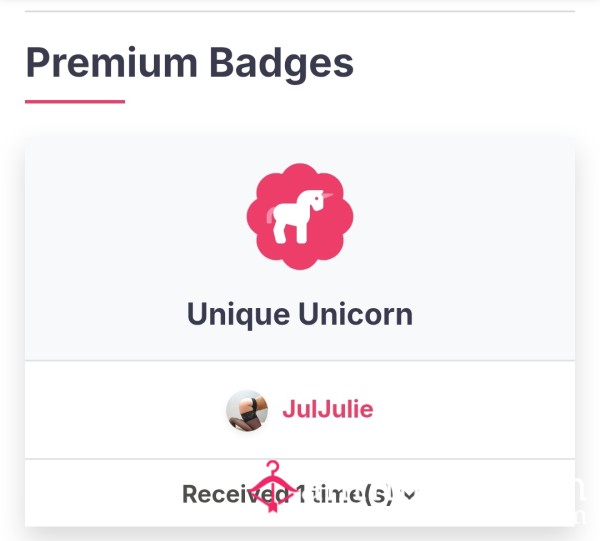This screenshot has height=541, width=600.
Task: Click the divider line above Premium Badges
Action: 300,11
